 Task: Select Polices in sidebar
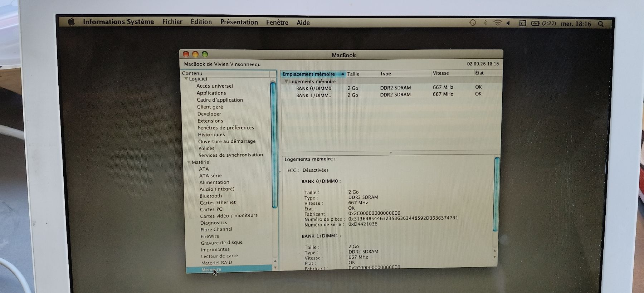pyautogui.click(x=206, y=148)
